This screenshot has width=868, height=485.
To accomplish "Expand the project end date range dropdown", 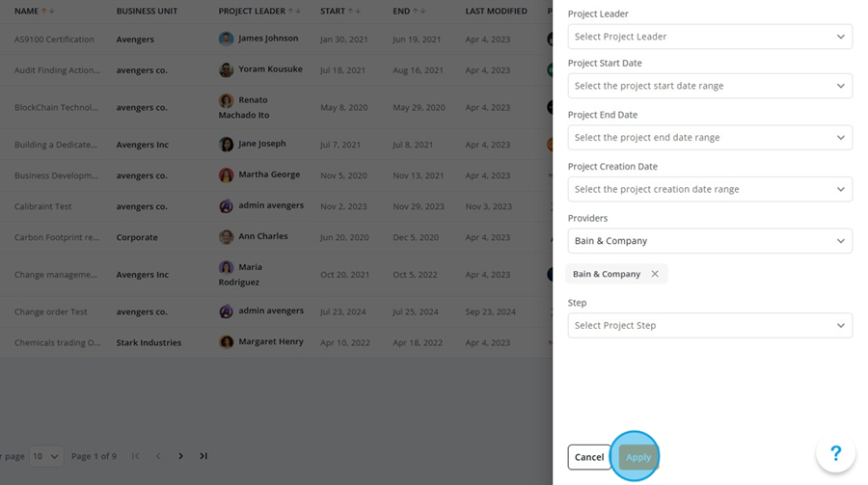I will [x=710, y=137].
